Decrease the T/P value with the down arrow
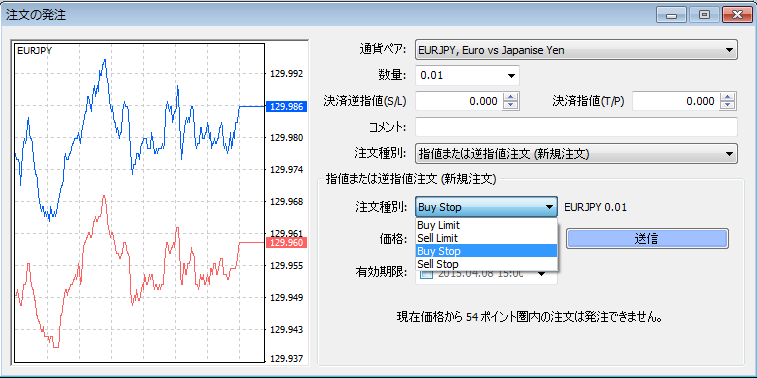The width and height of the screenshot is (757, 378). pyautogui.click(x=728, y=105)
